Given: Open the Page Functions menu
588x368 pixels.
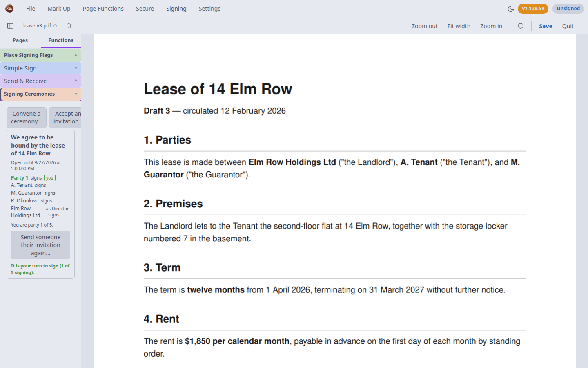Looking at the screenshot, I should (103, 9).
